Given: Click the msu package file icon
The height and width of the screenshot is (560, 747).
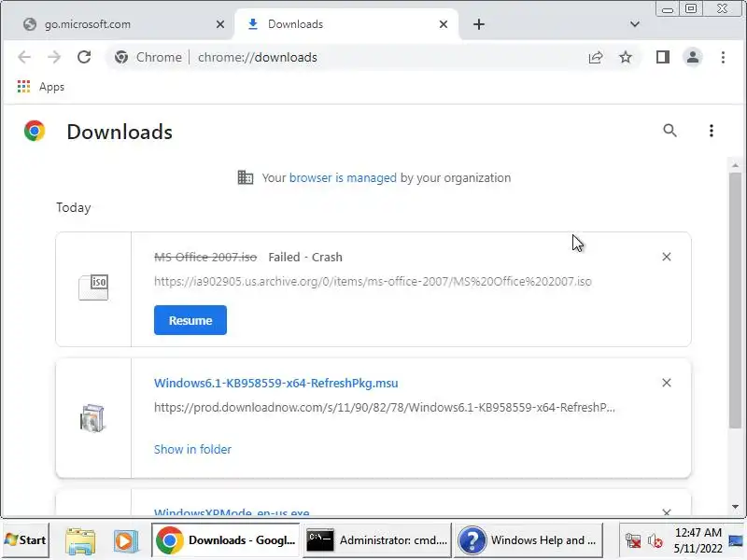Looking at the screenshot, I should click(x=92, y=418).
